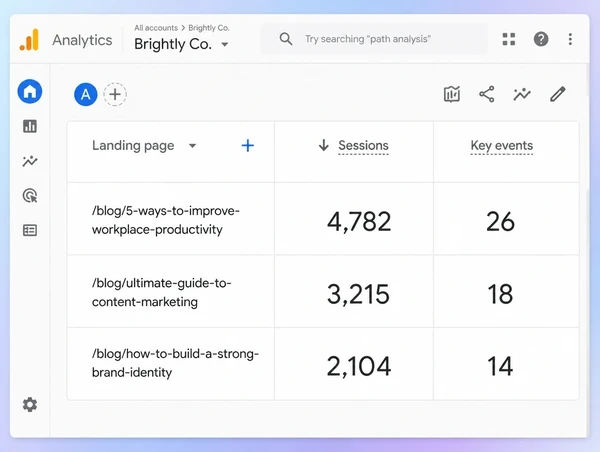Screen dimensions: 600x452
Task: Add a comparison with dashed plus circle
Action: coord(115,94)
